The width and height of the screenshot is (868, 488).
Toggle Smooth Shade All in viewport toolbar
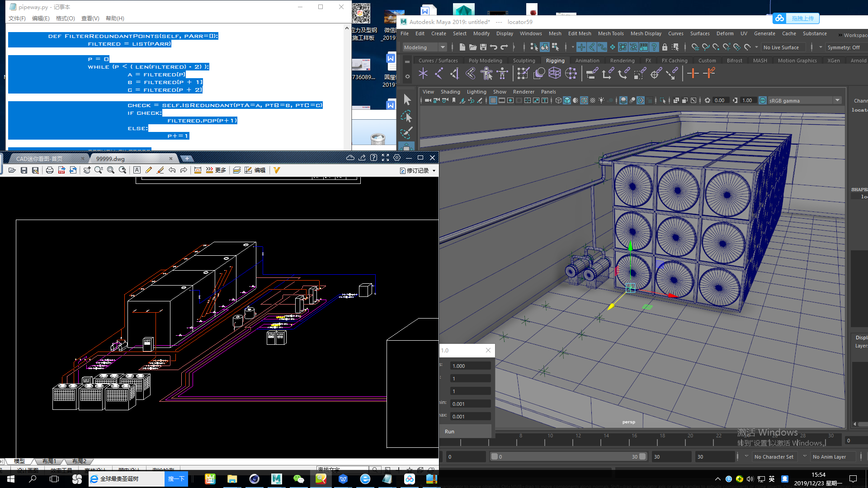point(567,100)
